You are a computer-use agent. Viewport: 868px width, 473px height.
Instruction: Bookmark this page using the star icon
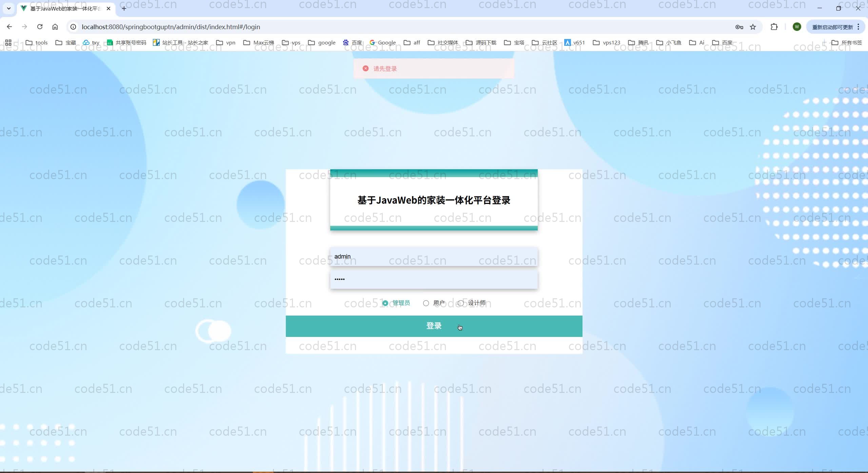[753, 27]
